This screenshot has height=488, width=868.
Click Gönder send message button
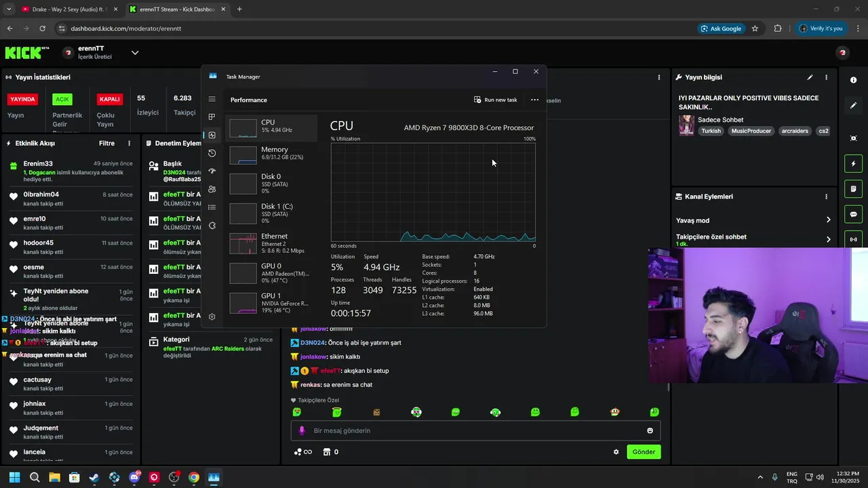[x=644, y=452]
